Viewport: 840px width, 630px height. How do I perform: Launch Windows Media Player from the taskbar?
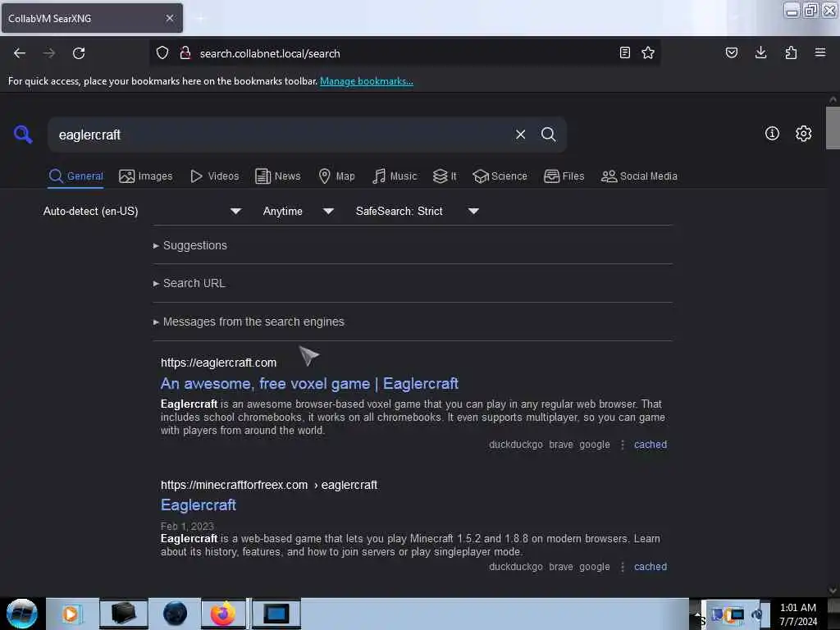71,614
